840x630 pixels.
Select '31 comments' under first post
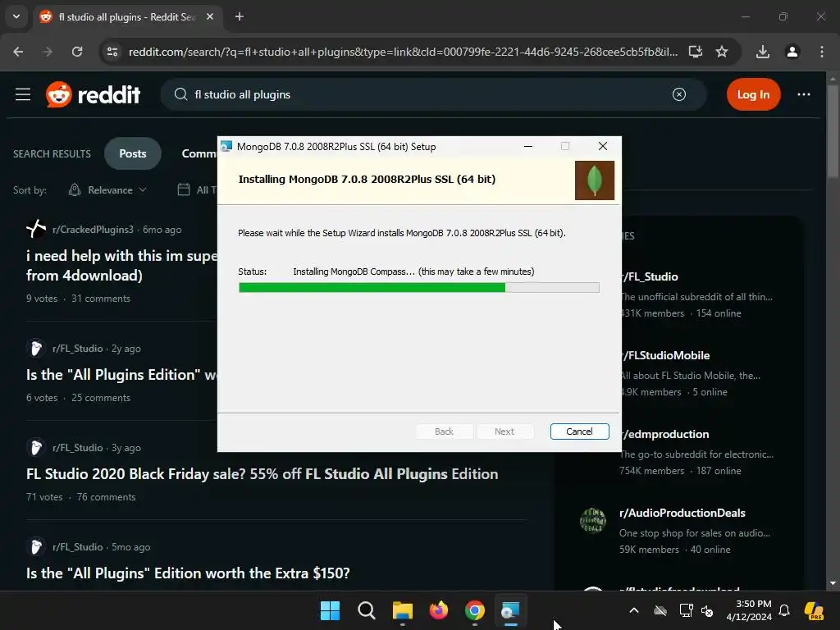[101, 299]
